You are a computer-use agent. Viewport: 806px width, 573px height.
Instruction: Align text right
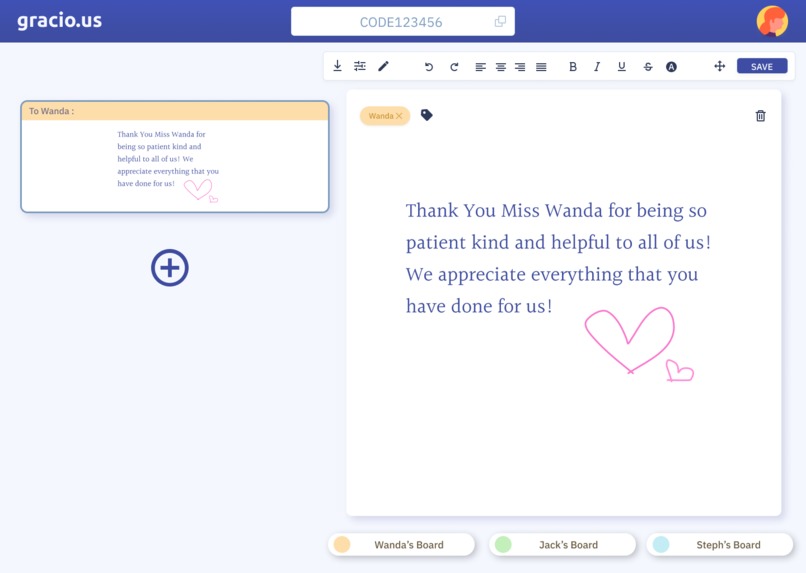point(520,67)
